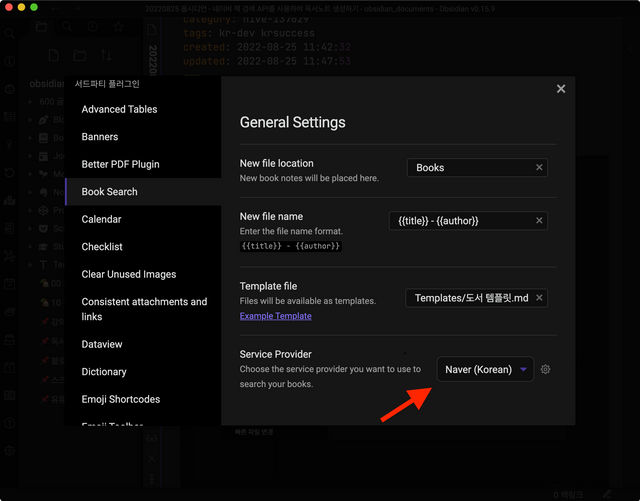This screenshot has width=640, height=501.
Task: Open settings via bottom-left gear icon
Action: pyautogui.click(x=9, y=451)
